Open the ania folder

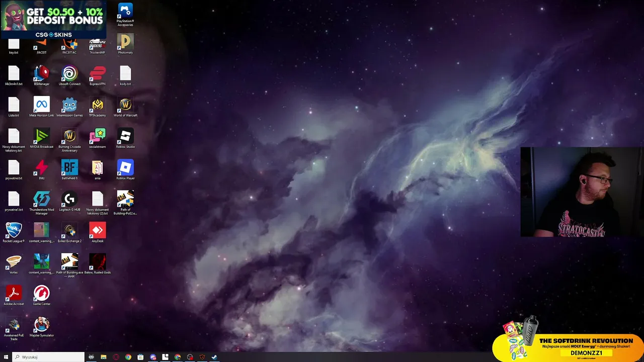coord(98,170)
